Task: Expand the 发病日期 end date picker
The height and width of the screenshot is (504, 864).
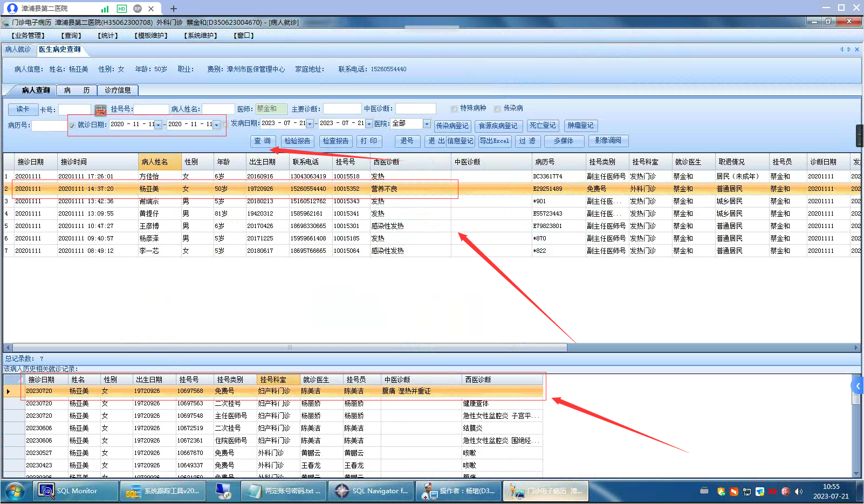Action: 369,124
